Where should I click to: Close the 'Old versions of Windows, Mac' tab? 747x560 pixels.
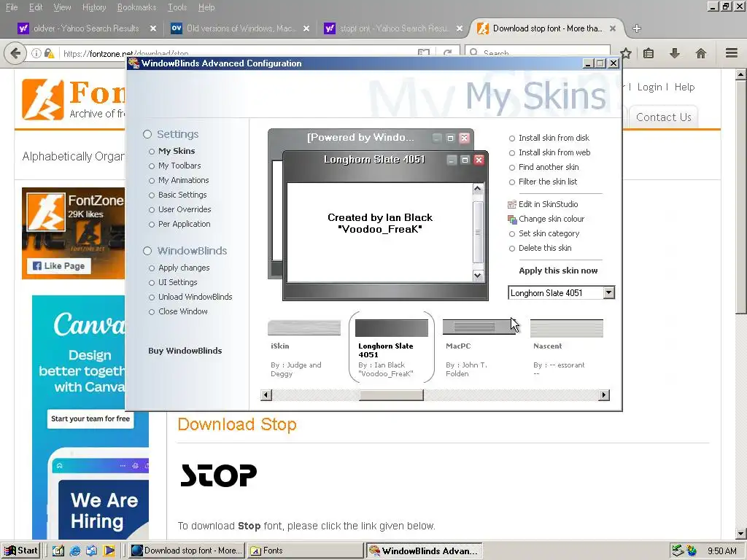306,28
